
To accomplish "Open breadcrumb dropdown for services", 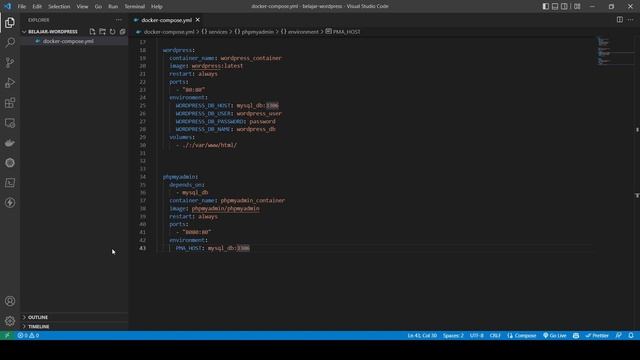I will click(214, 31).
